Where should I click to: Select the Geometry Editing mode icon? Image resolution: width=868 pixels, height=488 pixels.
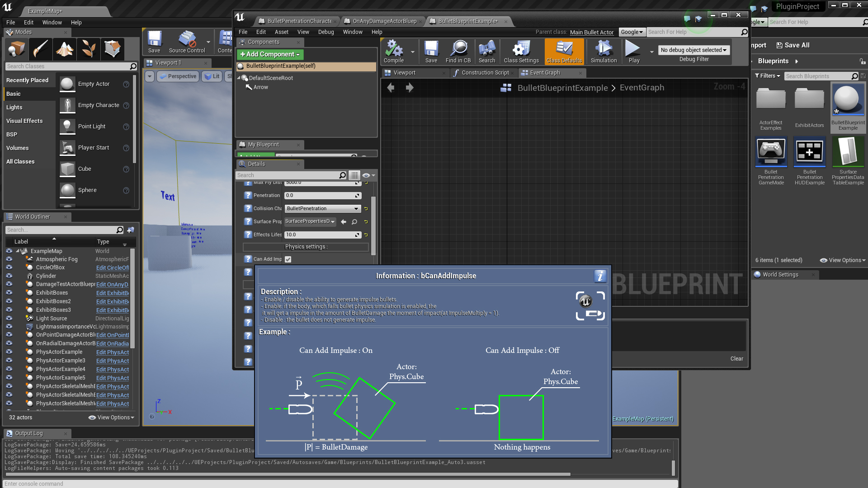113,49
